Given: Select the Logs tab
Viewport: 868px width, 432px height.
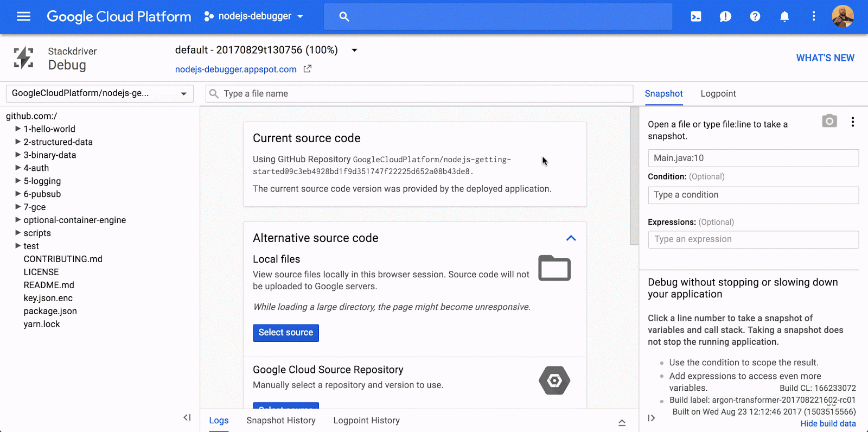Looking at the screenshot, I should tap(219, 420).
